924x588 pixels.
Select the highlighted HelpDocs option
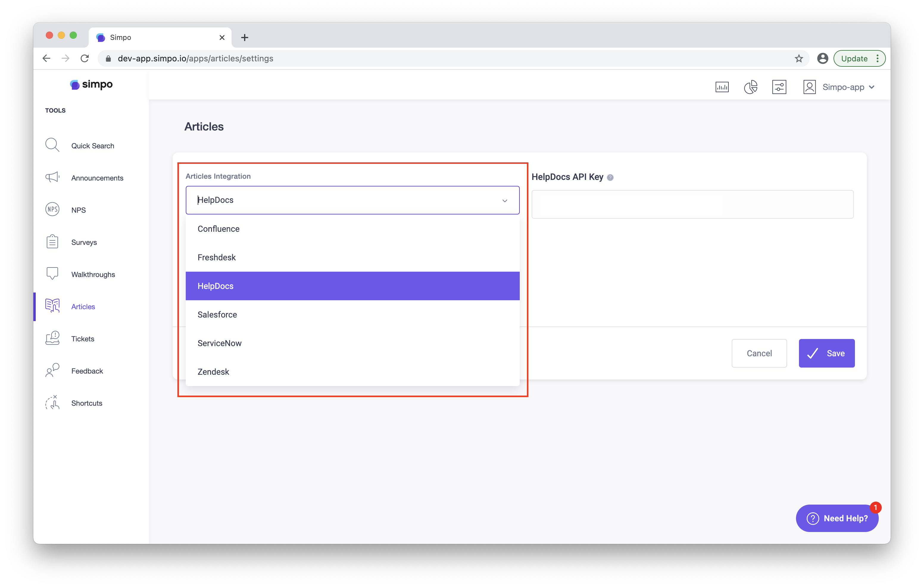click(x=352, y=286)
